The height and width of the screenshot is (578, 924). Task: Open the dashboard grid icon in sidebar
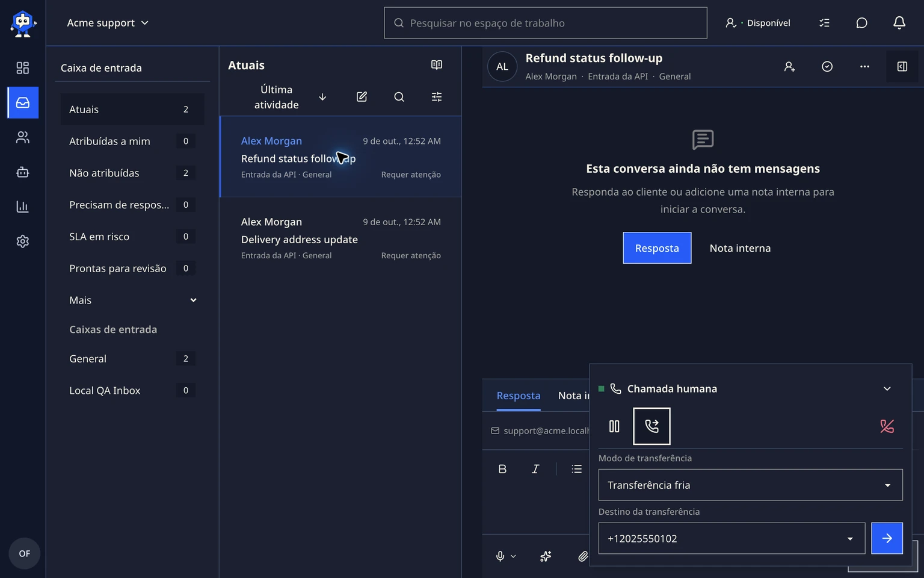point(22,68)
